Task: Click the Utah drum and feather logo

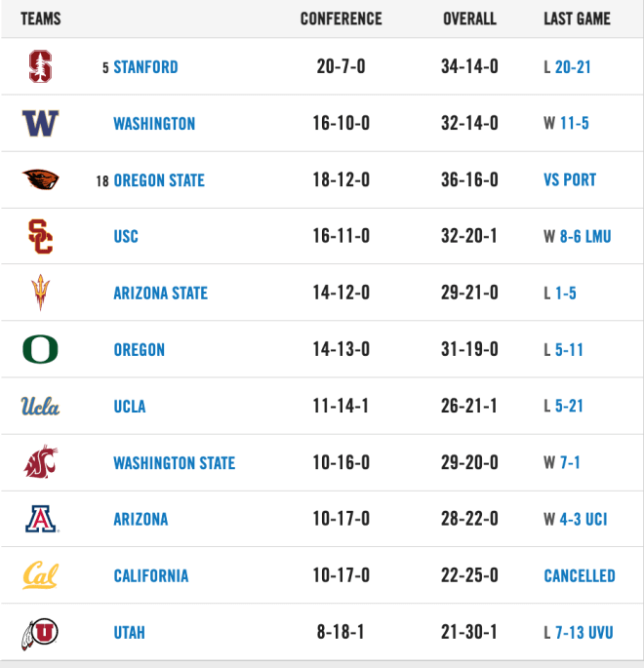Action: (40, 633)
